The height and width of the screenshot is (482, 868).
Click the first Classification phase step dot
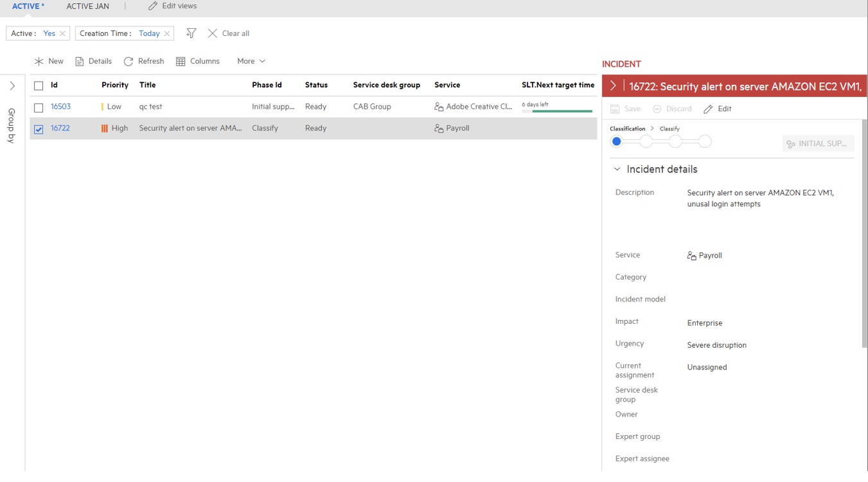pyautogui.click(x=616, y=141)
